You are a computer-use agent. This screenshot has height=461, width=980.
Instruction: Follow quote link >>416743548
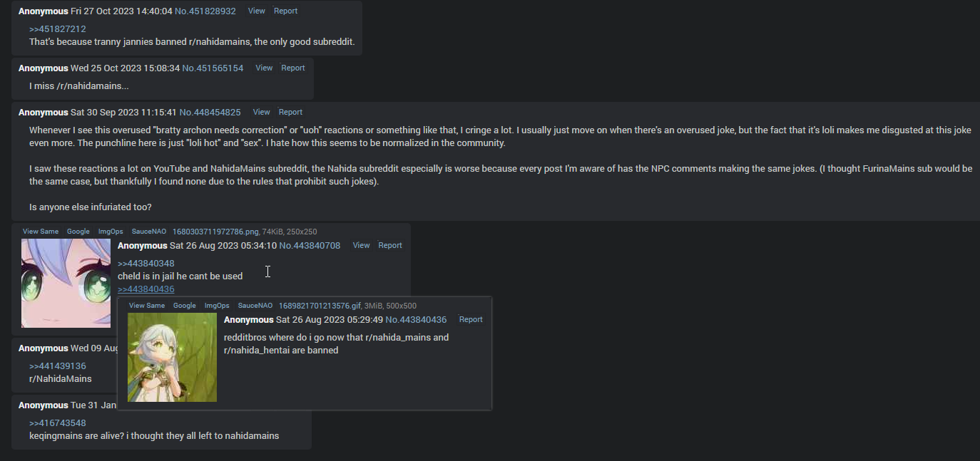58,423
